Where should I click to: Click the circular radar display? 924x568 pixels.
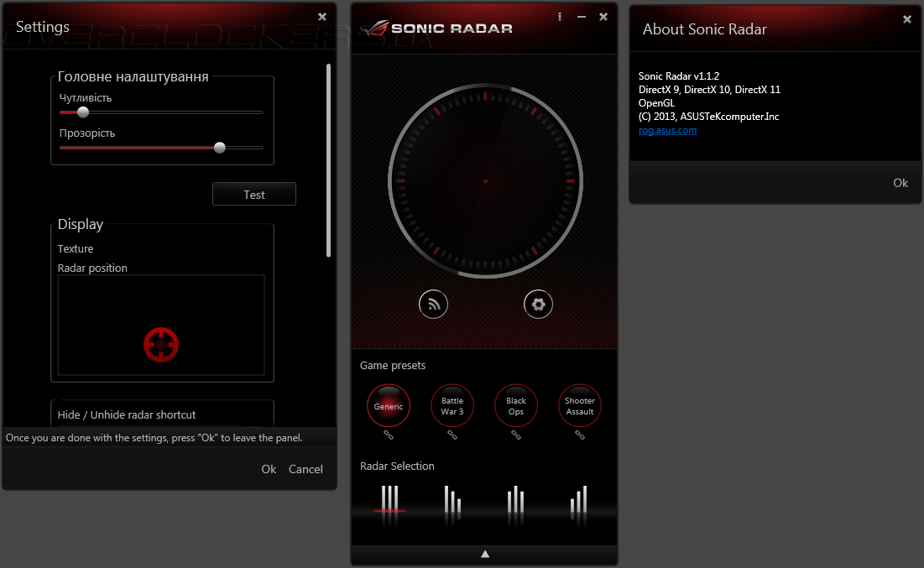point(485,181)
